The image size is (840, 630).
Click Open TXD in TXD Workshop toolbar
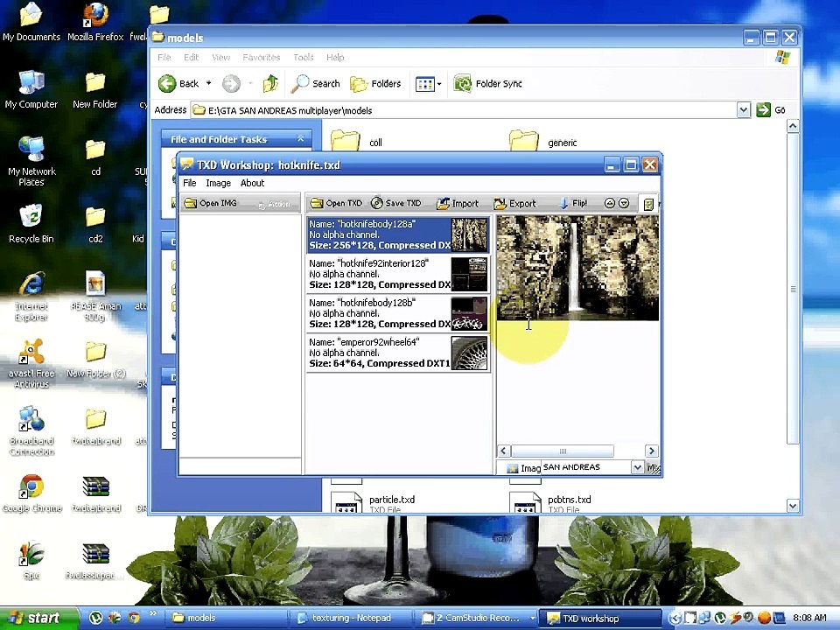point(336,204)
